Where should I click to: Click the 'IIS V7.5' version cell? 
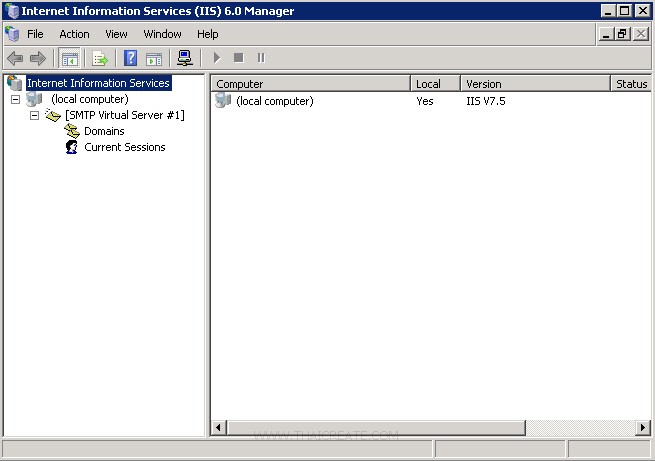[x=486, y=101]
